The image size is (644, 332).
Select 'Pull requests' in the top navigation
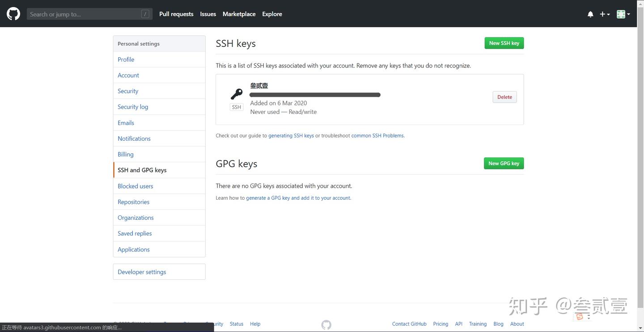click(176, 14)
